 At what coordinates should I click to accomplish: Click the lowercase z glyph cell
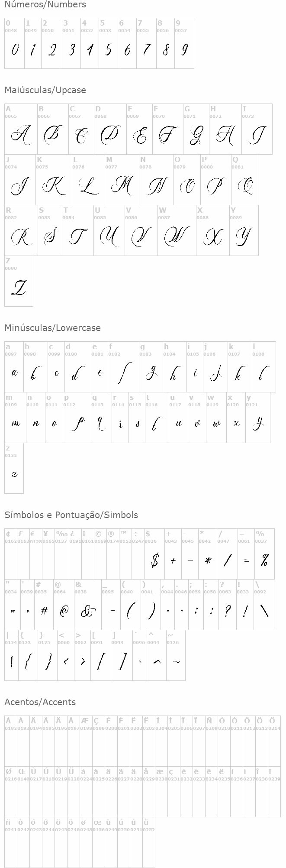coord(14,468)
